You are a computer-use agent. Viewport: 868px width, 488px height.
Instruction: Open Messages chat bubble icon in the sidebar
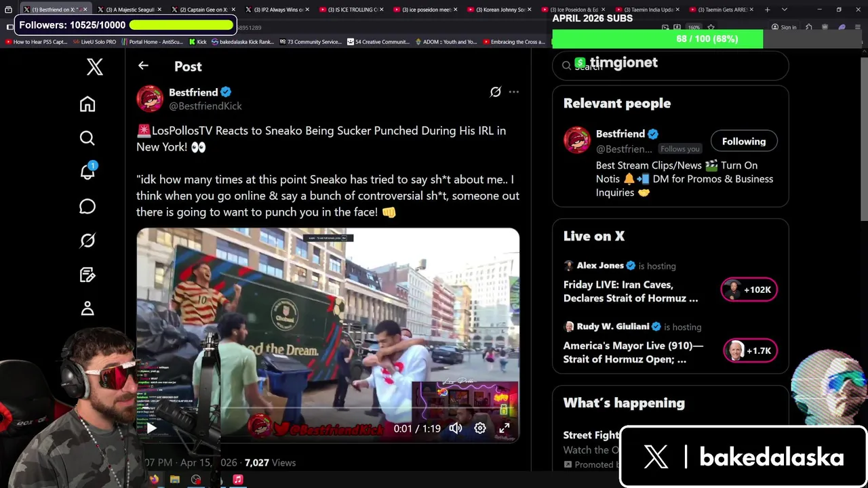point(87,206)
